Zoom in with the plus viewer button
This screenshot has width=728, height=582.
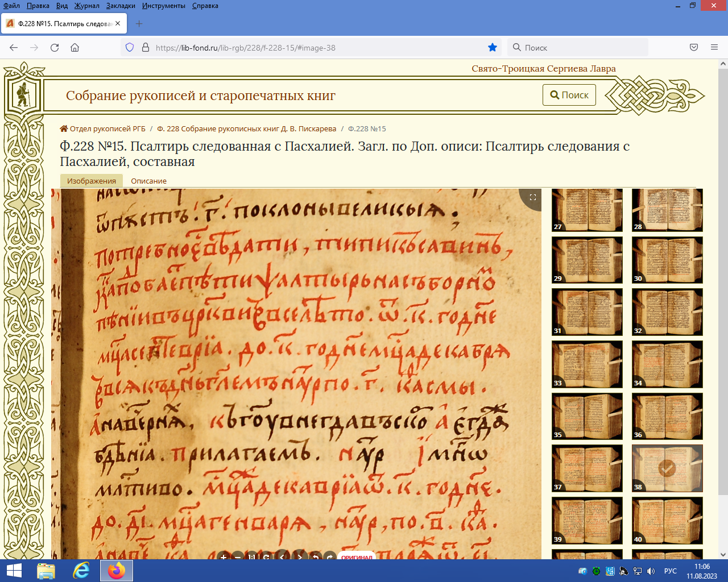(224, 557)
